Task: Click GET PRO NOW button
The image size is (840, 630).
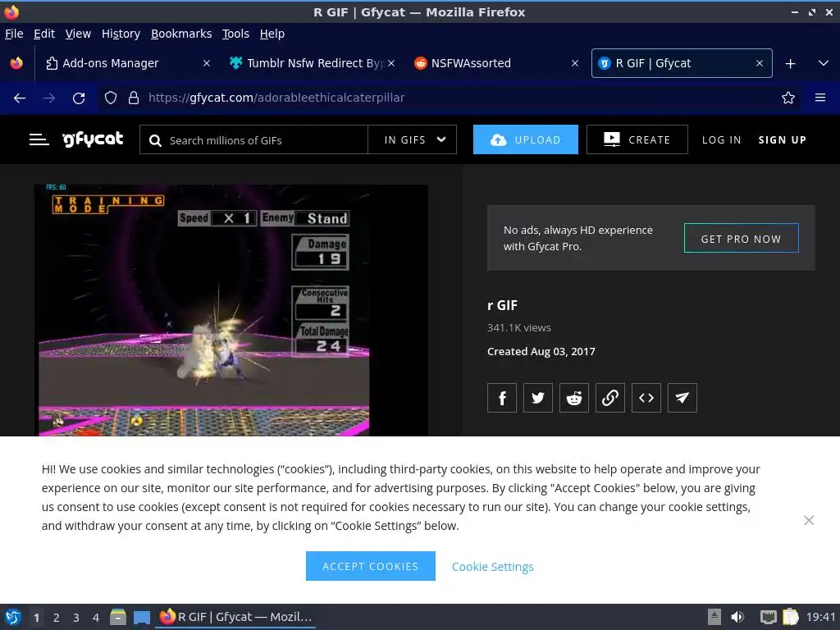Action: 741,239
